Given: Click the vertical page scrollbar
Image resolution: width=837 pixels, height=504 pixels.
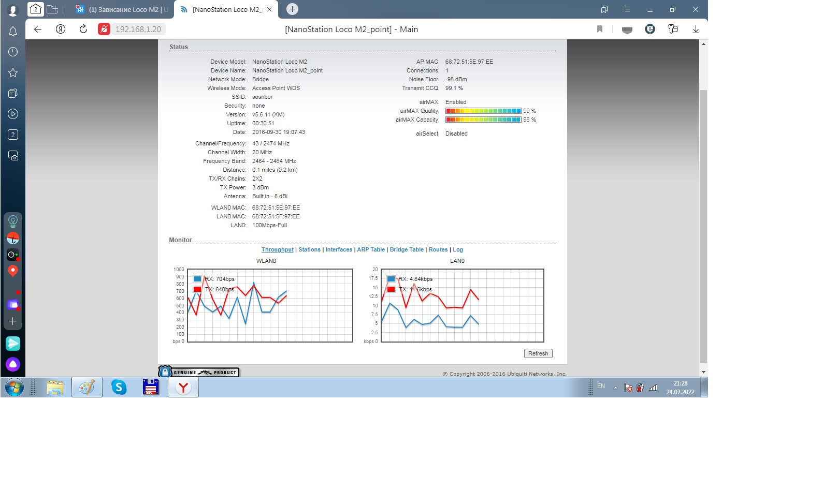Looking at the screenshot, I should [703, 226].
